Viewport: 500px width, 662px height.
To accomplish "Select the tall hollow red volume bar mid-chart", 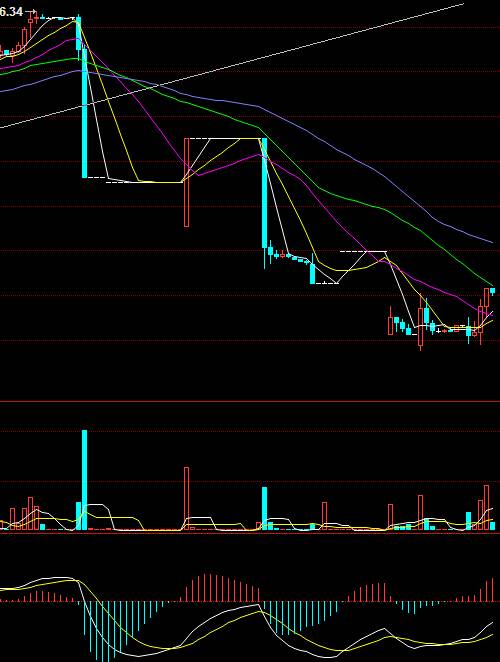I will [186, 498].
